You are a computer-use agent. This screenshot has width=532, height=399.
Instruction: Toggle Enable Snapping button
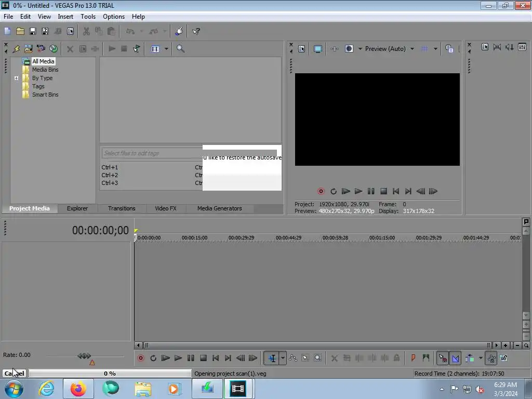tap(443, 358)
